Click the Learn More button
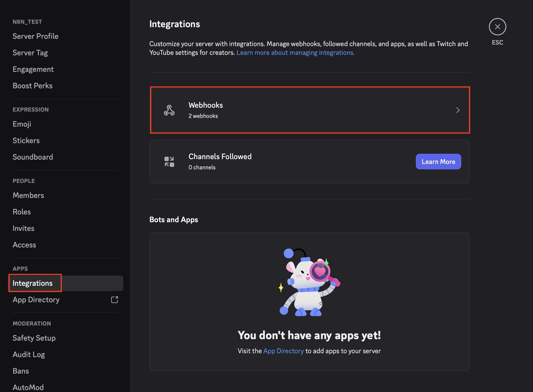 [438, 162]
